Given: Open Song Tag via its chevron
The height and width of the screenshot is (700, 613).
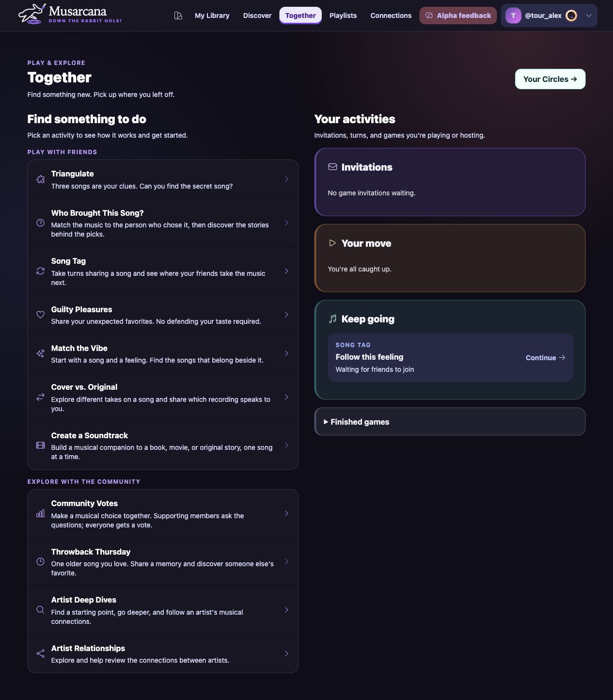Looking at the screenshot, I should point(286,271).
